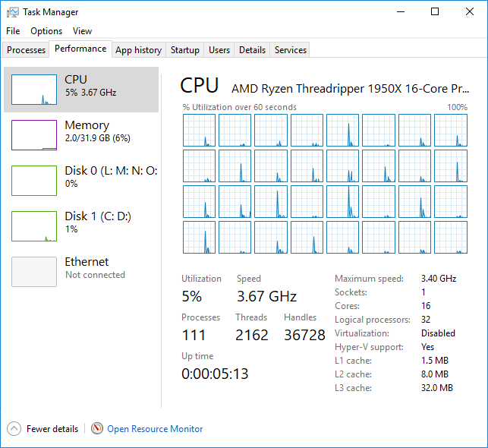Collapse view with Fewer details arrow icon
This screenshot has height=448, width=488.
point(14,429)
